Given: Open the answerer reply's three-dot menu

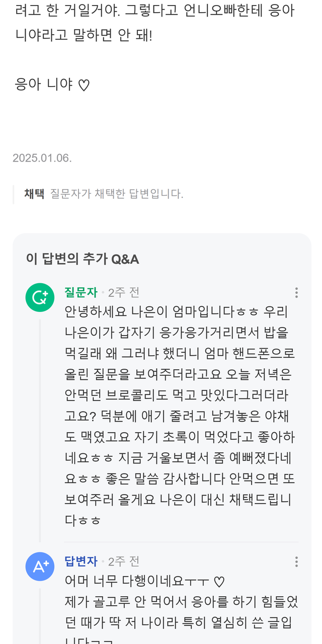Looking at the screenshot, I should (296, 562).
